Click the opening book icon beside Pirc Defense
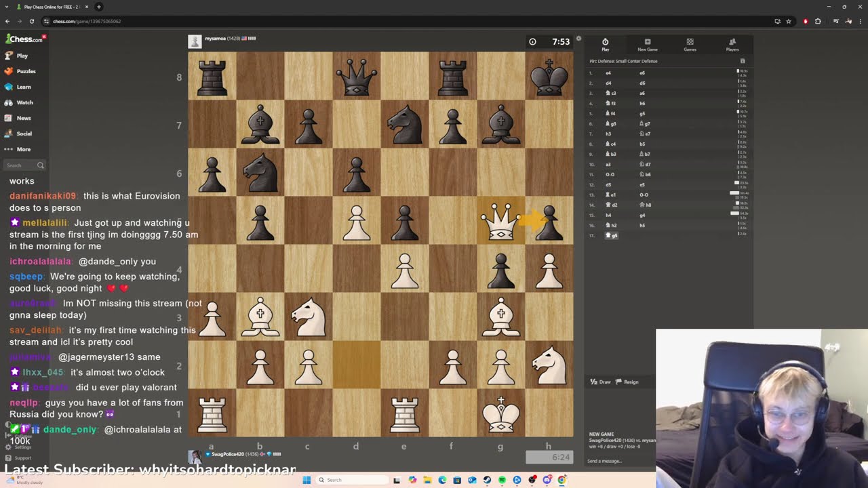The image size is (868, 488). coord(743,61)
